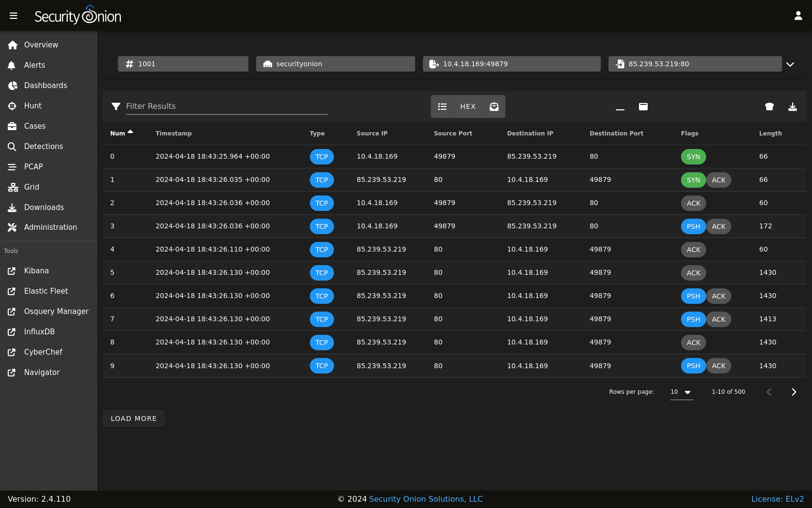
Task: Sort by Source IP column
Action: [x=372, y=134]
